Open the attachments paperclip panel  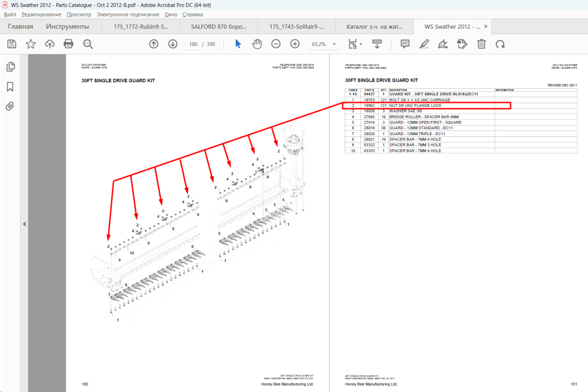coord(10,106)
